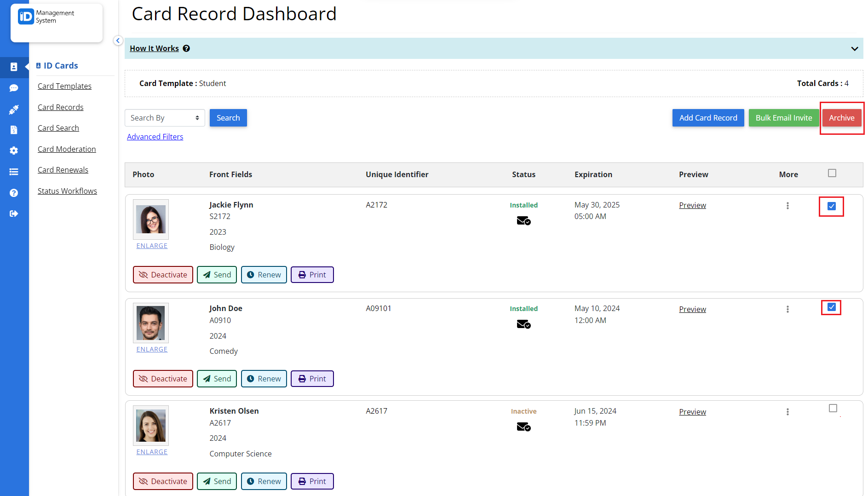Click the email sent icon for Jackie Flynn
Image resolution: width=868 pixels, height=496 pixels.
523,221
